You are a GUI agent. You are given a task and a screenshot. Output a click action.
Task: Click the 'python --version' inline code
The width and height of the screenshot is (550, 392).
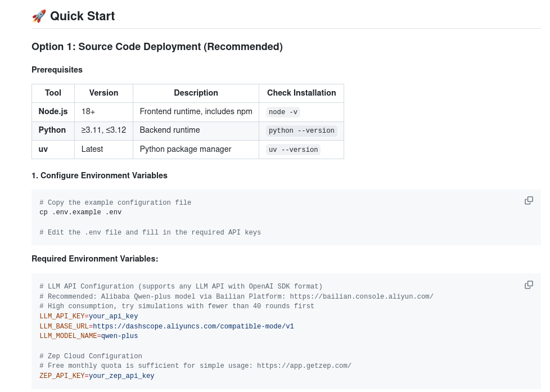click(301, 130)
